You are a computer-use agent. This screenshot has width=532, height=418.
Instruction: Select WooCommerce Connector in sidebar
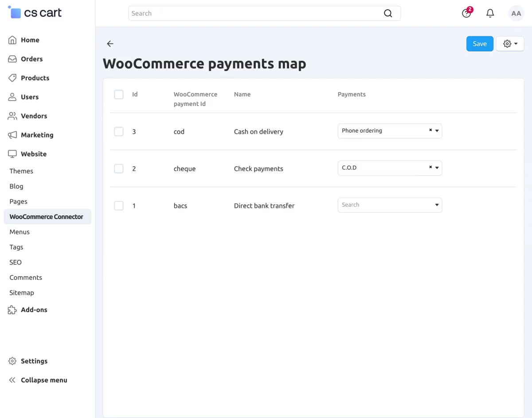pos(47,217)
